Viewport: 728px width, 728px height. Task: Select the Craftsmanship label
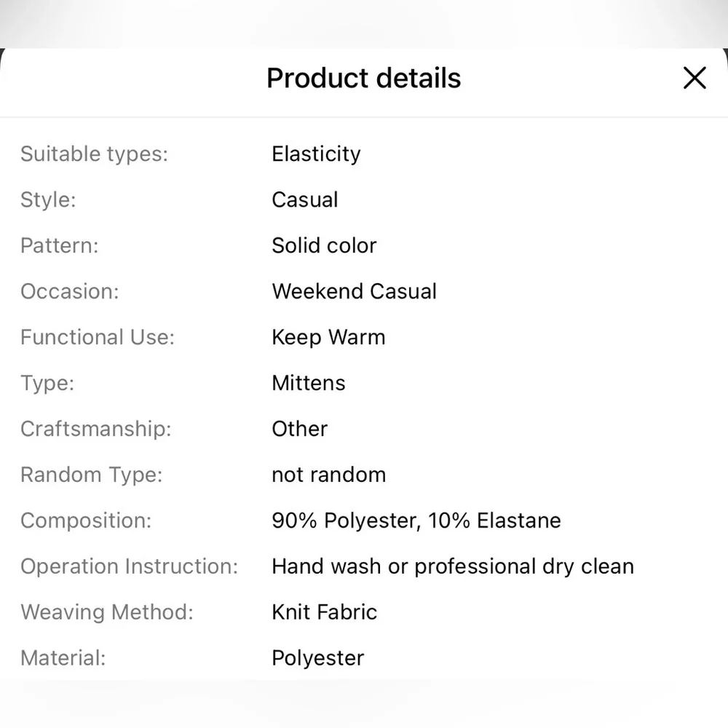96,429
